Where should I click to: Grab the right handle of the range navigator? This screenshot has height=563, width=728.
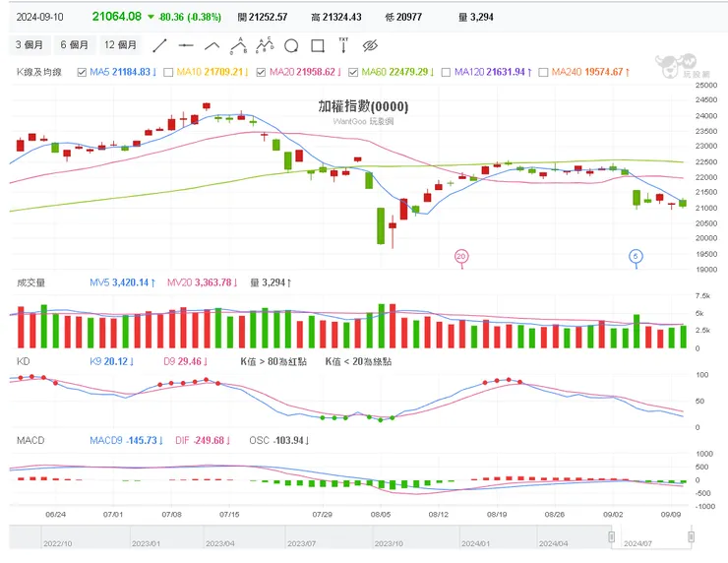(691, 536)
